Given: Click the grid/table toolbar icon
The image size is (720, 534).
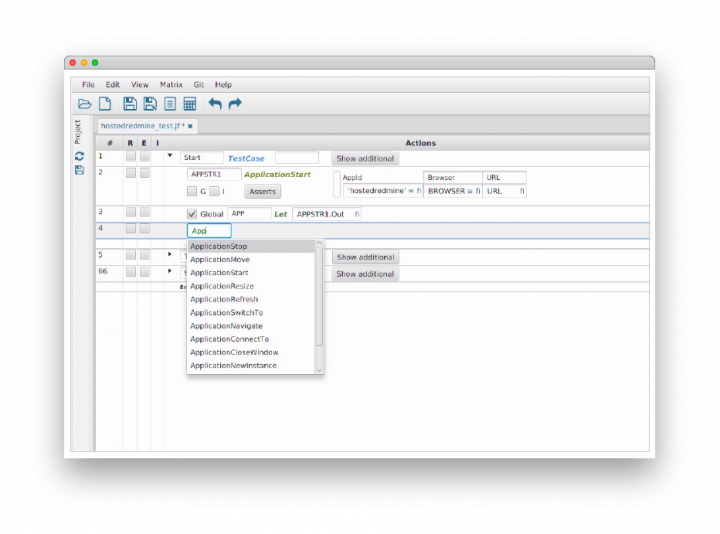Looking at the screenshot, I should click(x=190, y=104).
